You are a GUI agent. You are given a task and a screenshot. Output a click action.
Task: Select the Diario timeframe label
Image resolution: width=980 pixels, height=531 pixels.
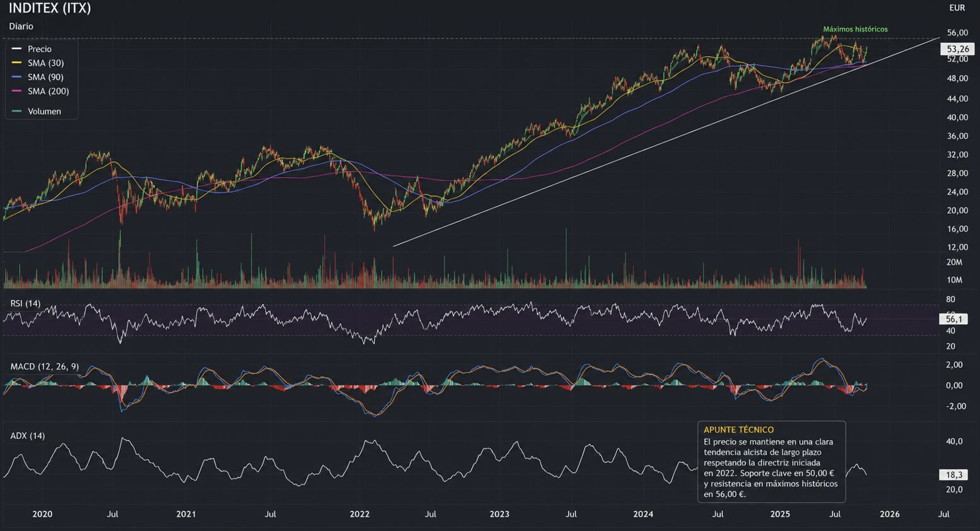click(21, 26)
